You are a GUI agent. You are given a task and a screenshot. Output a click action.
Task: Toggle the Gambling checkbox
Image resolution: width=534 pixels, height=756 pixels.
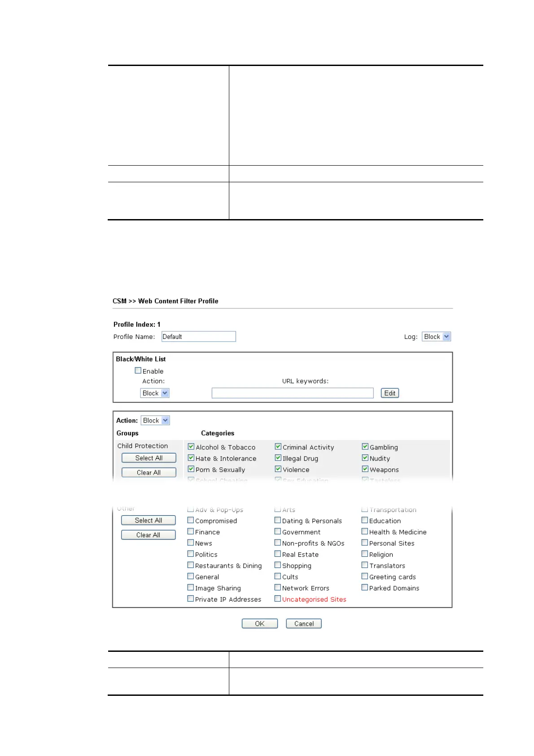tap(365, 447)
